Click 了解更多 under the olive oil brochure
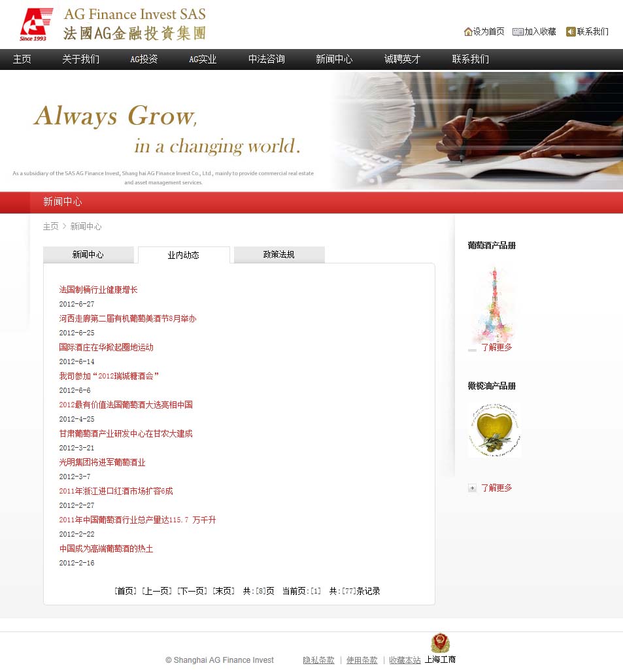The image size is (623, 672). (497, 488)
